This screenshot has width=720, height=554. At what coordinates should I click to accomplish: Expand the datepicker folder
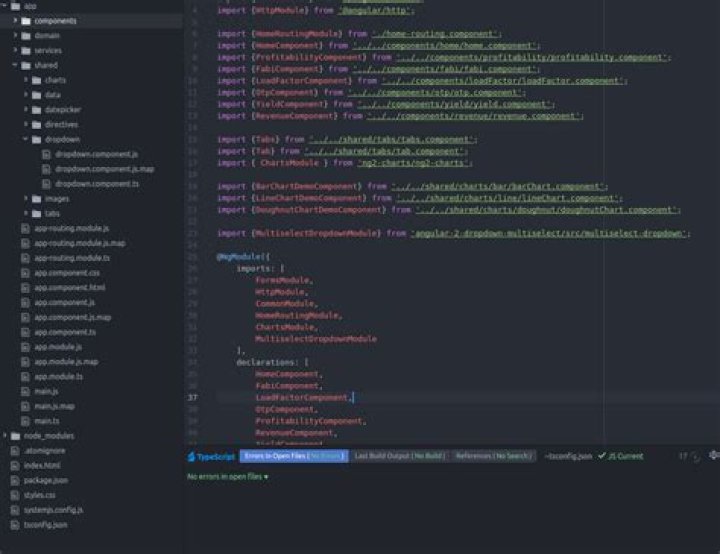(x=26, y=109)
